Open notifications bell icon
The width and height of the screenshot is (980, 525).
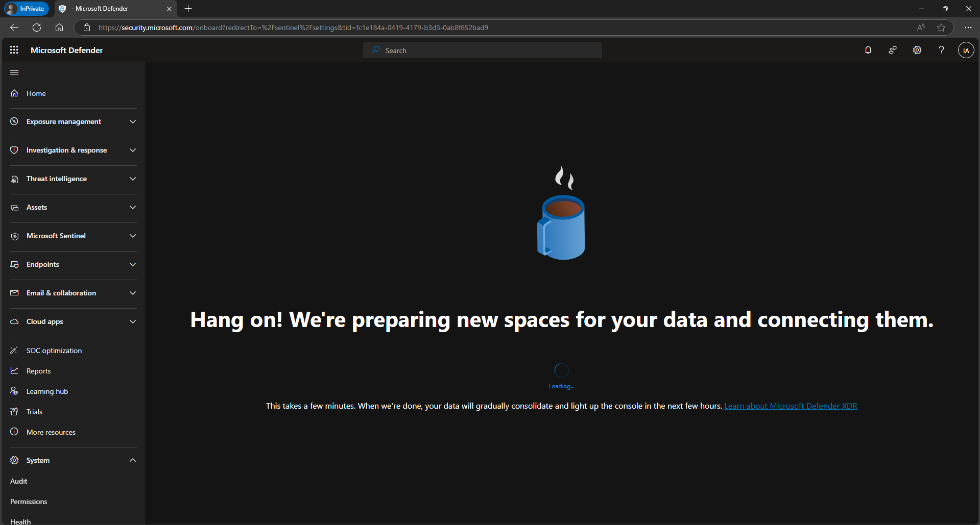click(868, 50)
